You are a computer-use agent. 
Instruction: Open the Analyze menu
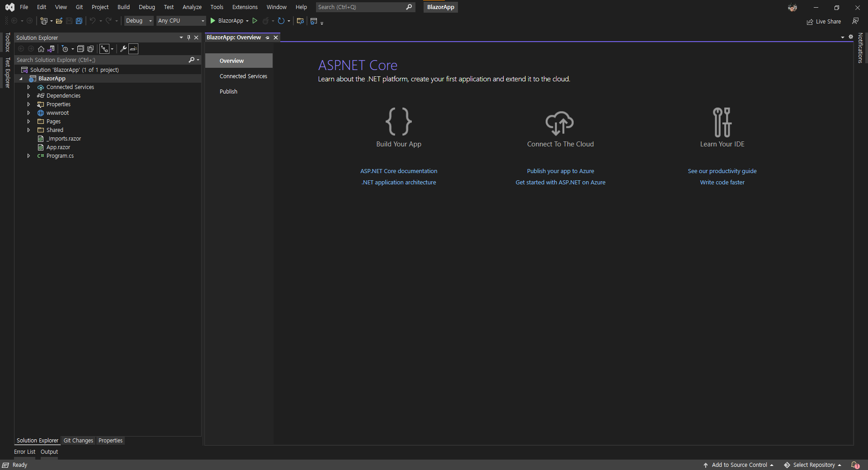[x=192, y=7]
